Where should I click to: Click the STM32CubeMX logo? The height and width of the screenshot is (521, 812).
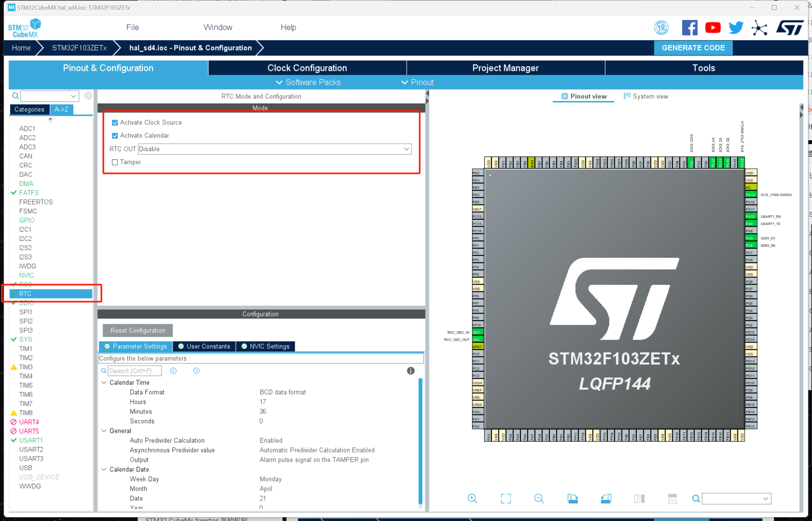[x=24, y=28]
